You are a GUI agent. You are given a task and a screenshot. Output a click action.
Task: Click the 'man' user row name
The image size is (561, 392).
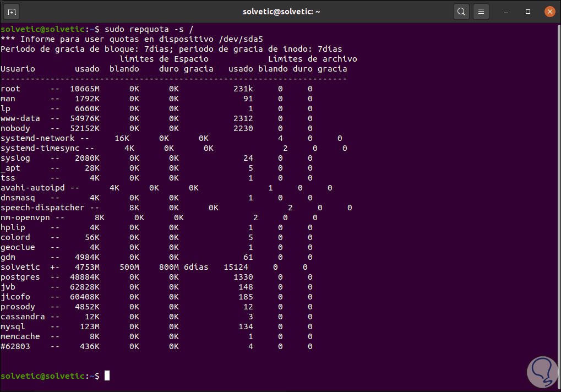click(x=8, y=99)
